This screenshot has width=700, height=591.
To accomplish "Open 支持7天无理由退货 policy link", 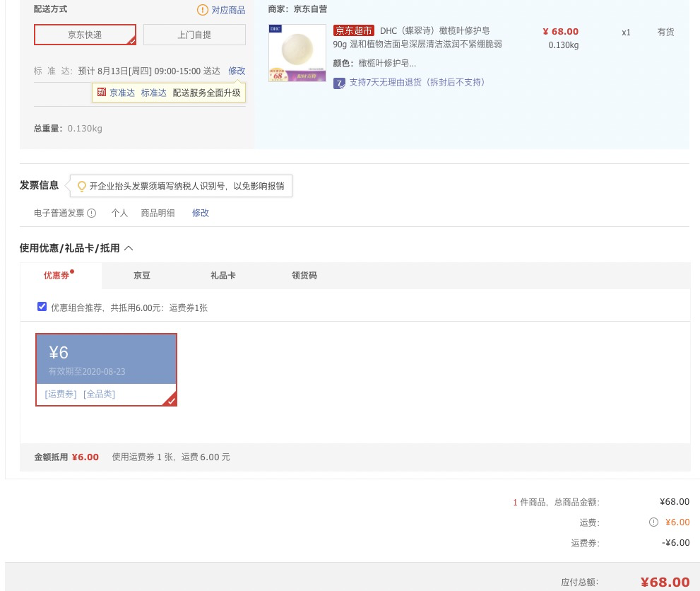I will tap(417, 82).
